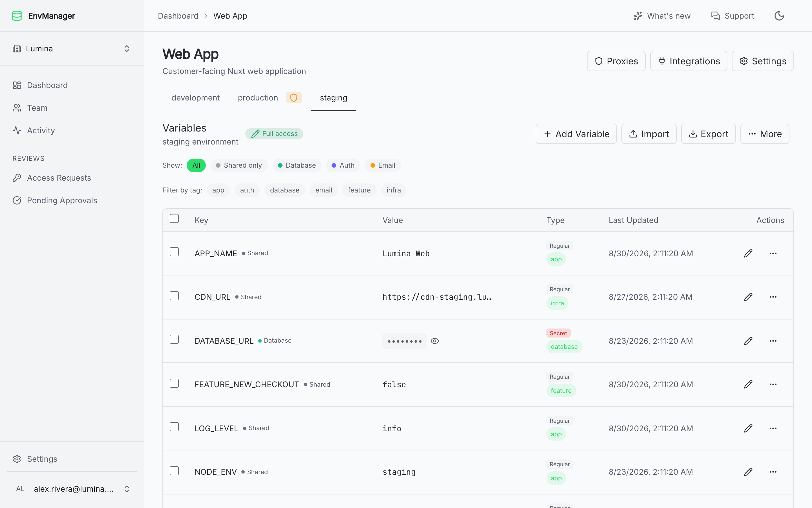
Task: Export staging variables
Action: click(708, 134)
